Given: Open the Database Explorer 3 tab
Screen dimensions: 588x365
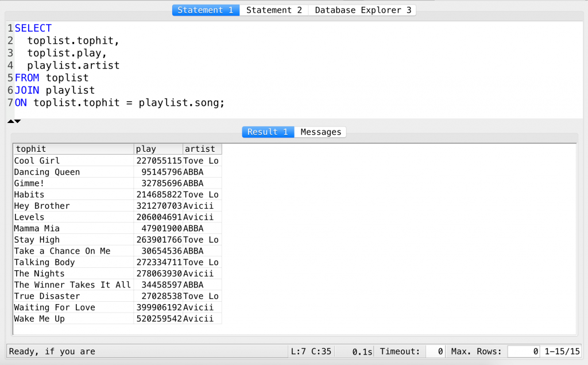Looking at the screenshot, I should 362,10.
